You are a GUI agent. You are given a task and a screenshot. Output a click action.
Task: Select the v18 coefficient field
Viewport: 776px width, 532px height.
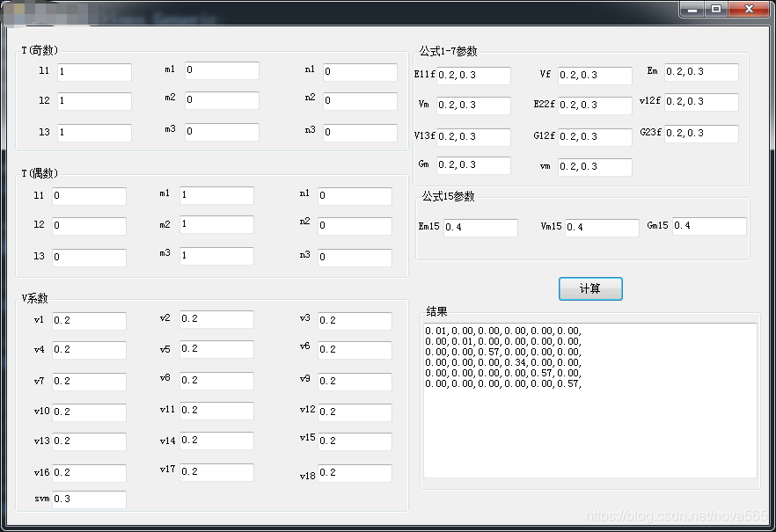355,473
